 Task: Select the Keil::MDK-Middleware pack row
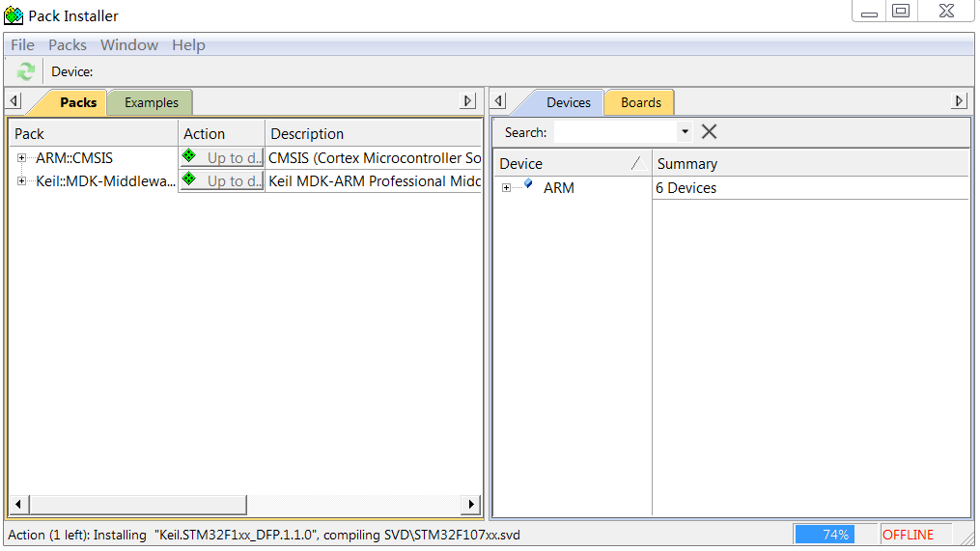point(105,181)
